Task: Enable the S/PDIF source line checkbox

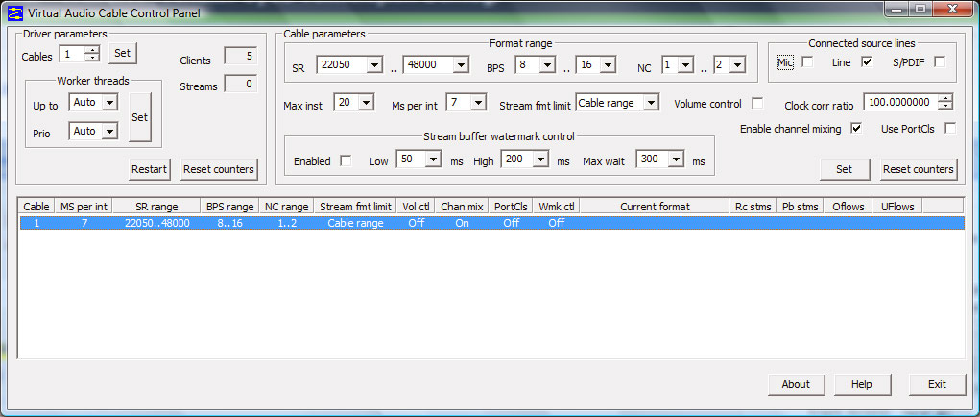Action: pyautogui.click(x=940, y=61)
